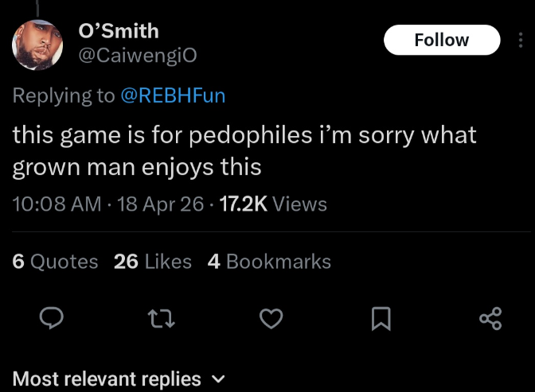Click the tweet text about grown man
Screen dimensions: 535x392
[x=137, y=169]
